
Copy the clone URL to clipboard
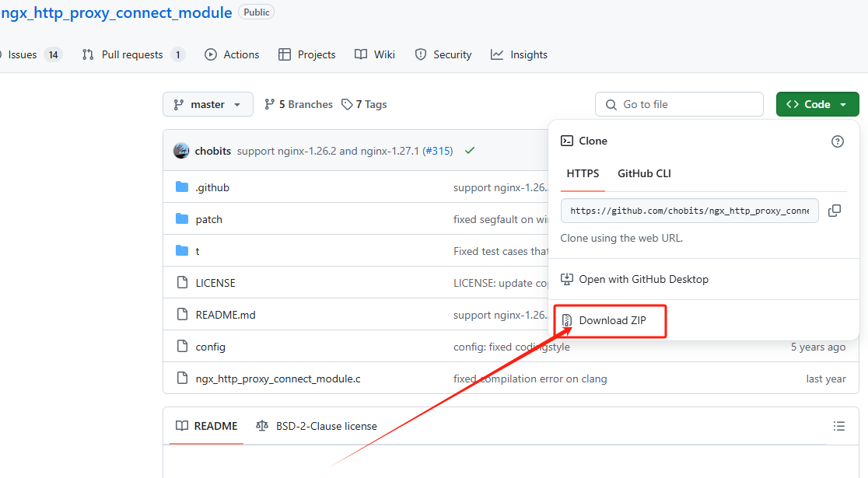[x=835, y=211]
